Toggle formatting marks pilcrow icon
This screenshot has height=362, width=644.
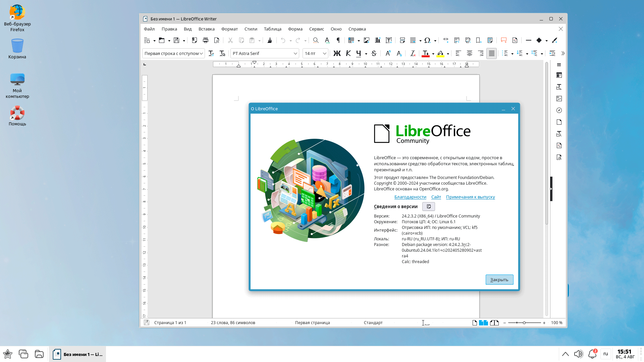(338, 40)
